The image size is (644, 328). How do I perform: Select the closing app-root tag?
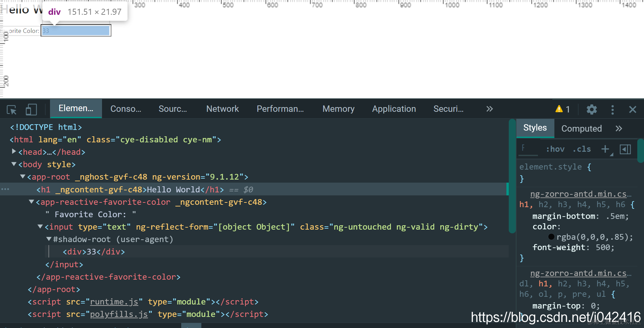(54, 289)
